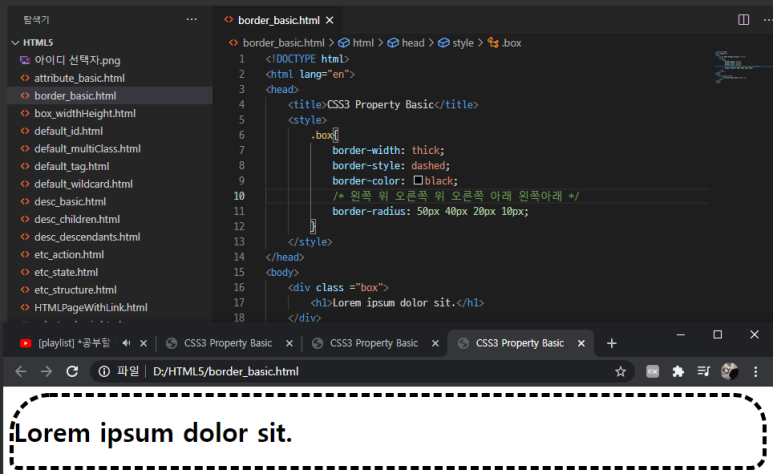Close the second CSS3 Property Basic tab
Image resolution: width=773 pixels, height=474 pixels.
(435, 343)
